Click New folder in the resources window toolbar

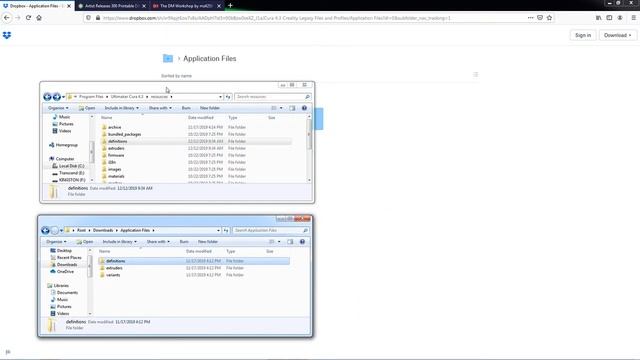coord(210,108)
